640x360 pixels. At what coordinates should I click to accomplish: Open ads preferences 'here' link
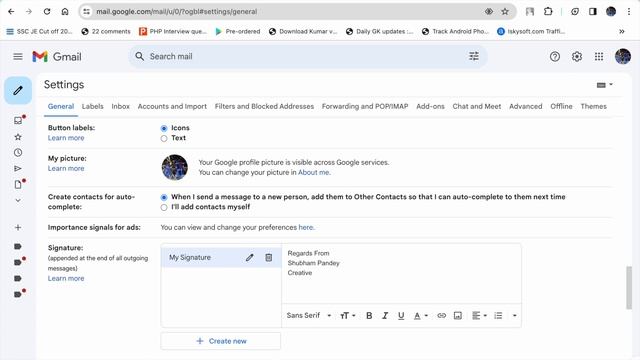click(306, 227)
